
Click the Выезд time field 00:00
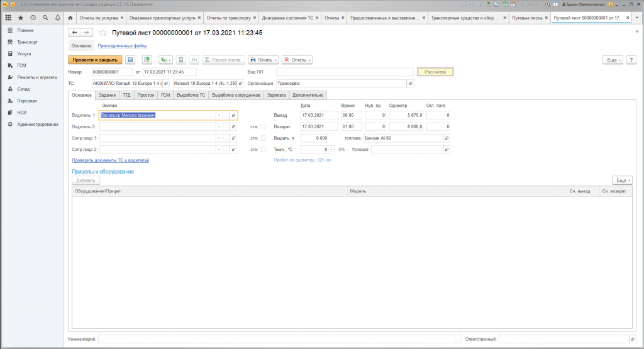click(352, 115)
